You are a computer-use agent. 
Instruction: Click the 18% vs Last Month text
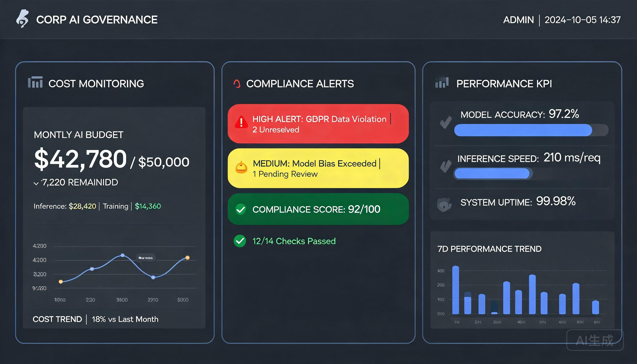[x=125, y=319]
